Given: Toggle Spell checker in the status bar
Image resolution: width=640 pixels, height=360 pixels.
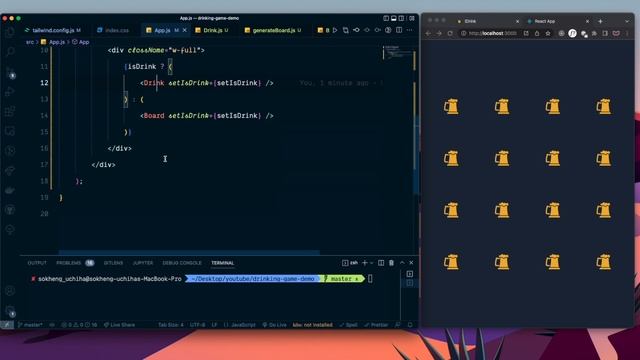Looking at the screenshot, I should tap(349, 325).
